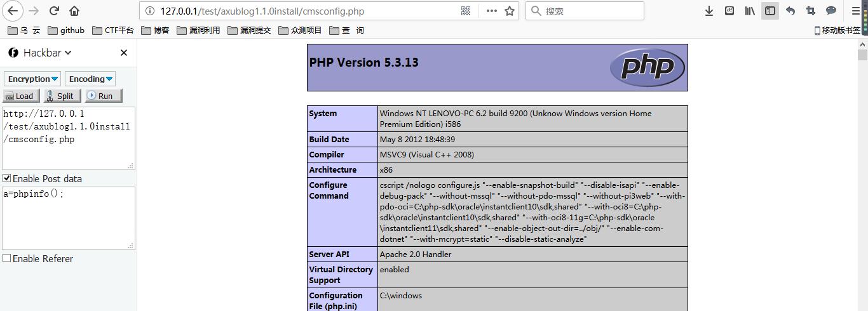868x311 pixels.
Task: Focus the post data text area
Action: point(68,218)
